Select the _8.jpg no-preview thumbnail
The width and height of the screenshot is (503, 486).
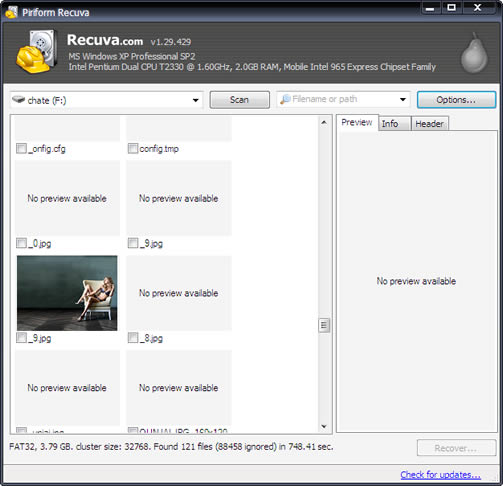[179, 293]
